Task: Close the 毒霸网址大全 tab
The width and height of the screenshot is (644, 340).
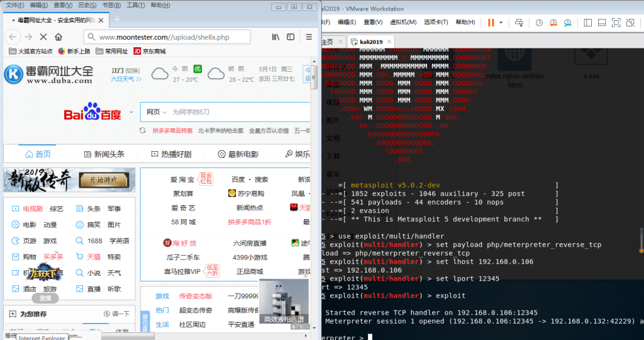Action: point(101,20)
